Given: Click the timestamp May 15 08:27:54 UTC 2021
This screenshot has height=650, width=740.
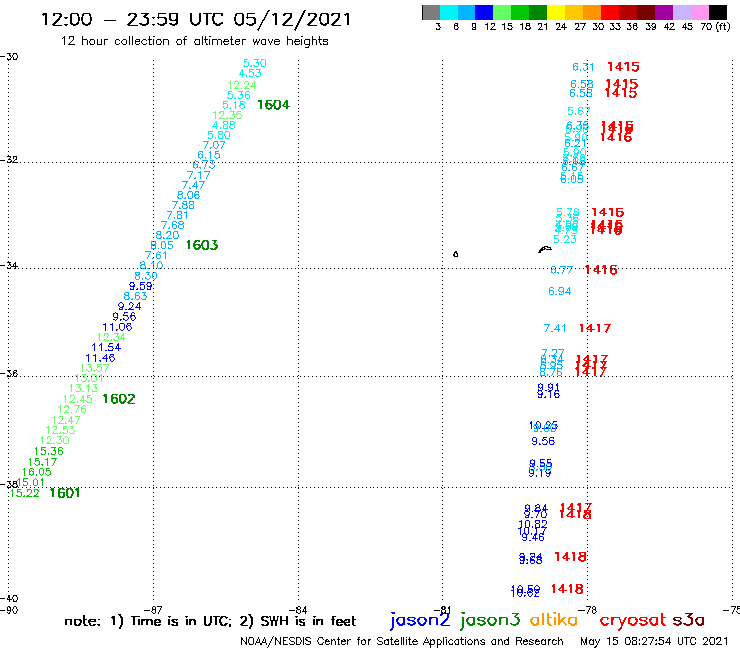Looking at the screenshot, I should click(654, 641).
